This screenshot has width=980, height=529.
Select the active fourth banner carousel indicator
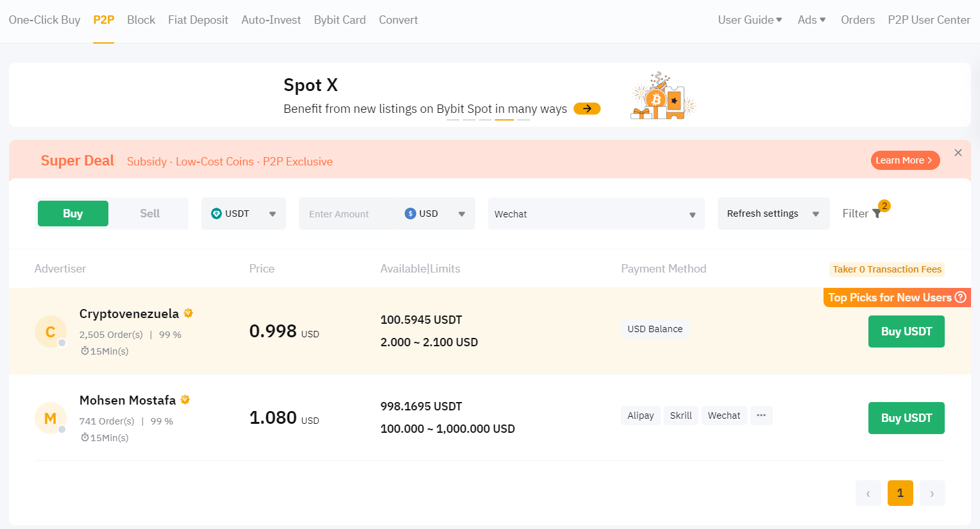click(505, 119)
